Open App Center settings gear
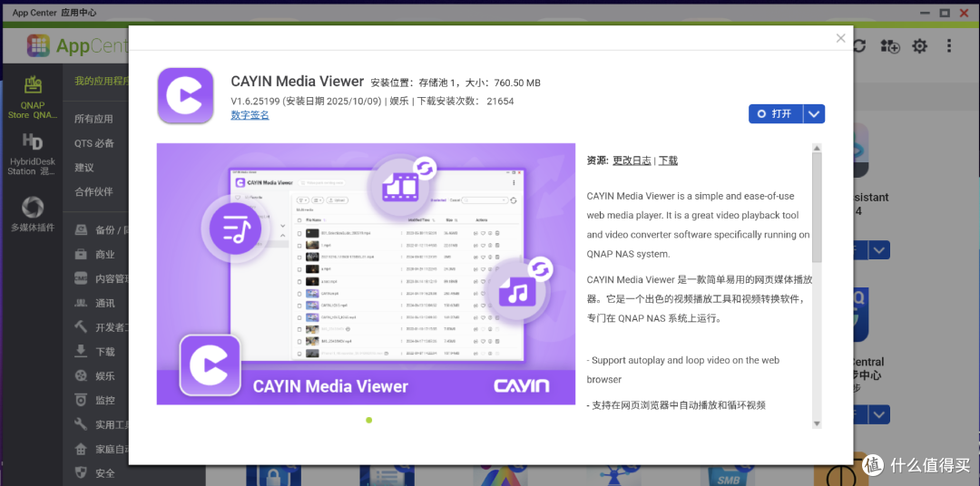Screen dimensions: 980x486 tap(919, 45)
